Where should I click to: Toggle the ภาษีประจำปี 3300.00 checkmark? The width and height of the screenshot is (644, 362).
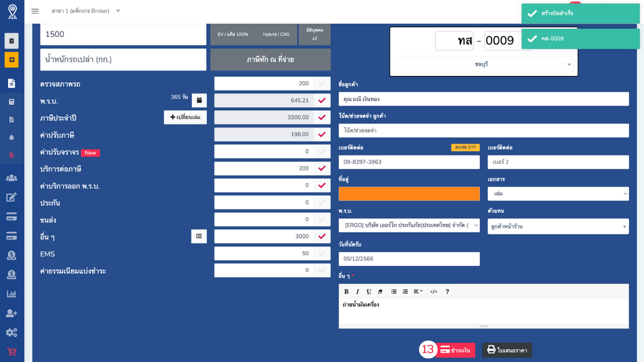pyautogui.click(x=322, y=117)
